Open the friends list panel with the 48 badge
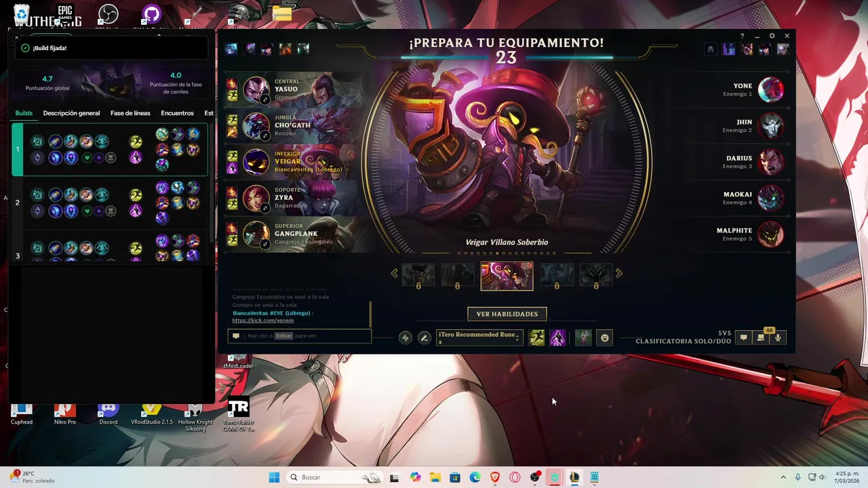868x488 pixels. (761, 338)
